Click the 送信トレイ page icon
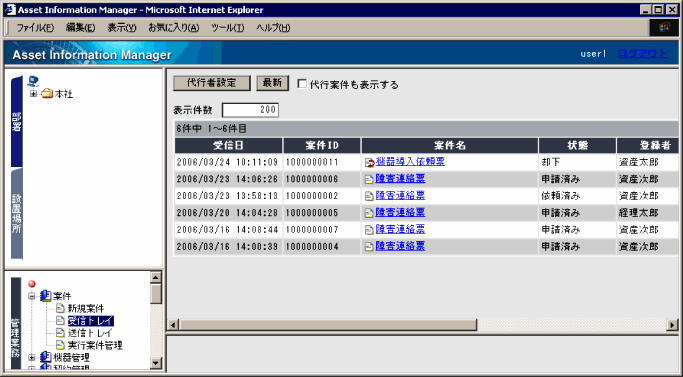 click(61, 333)
